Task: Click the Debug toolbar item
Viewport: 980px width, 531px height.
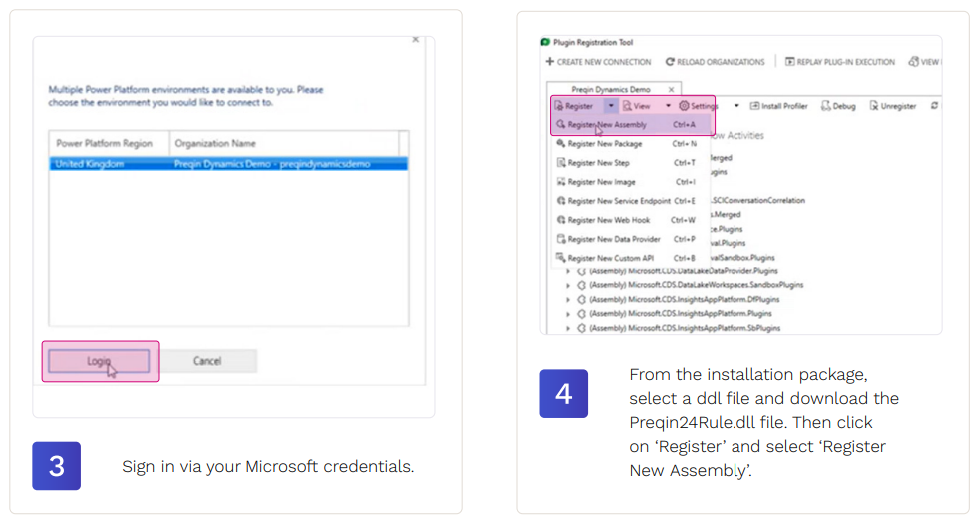Action: point(838,106)
